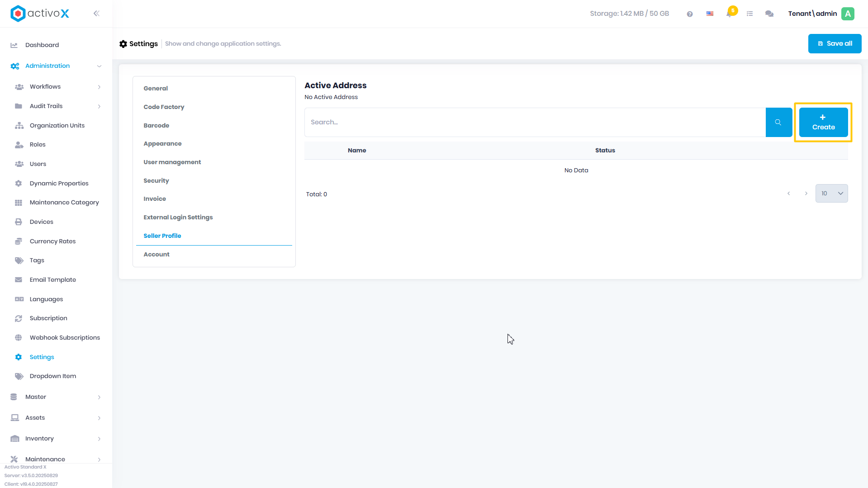The height and width of the screenshot is (488, 868).
Task: Click the Languages icon in sidebar
Action: (x=19, y=299)
